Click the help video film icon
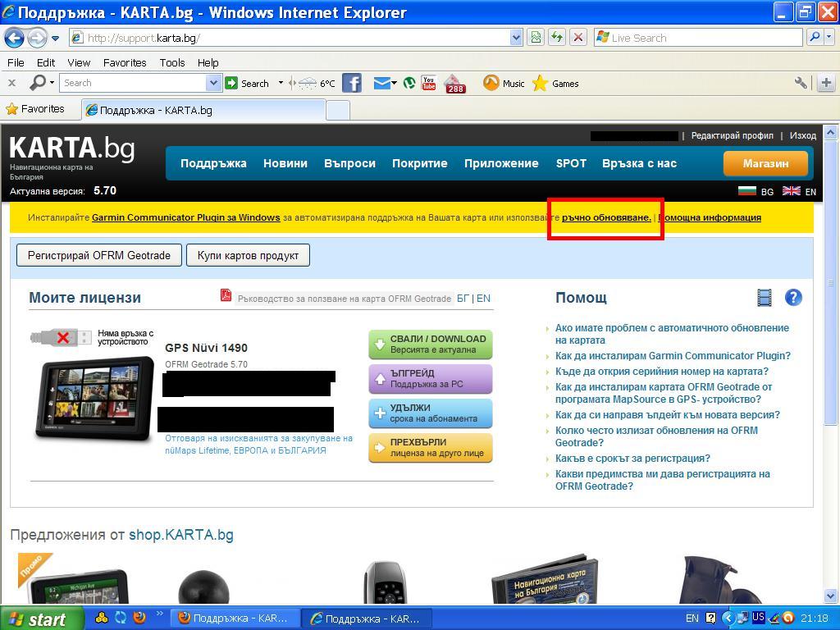The height and width of the screenshot is (630, 840). (x=765, y=297)
